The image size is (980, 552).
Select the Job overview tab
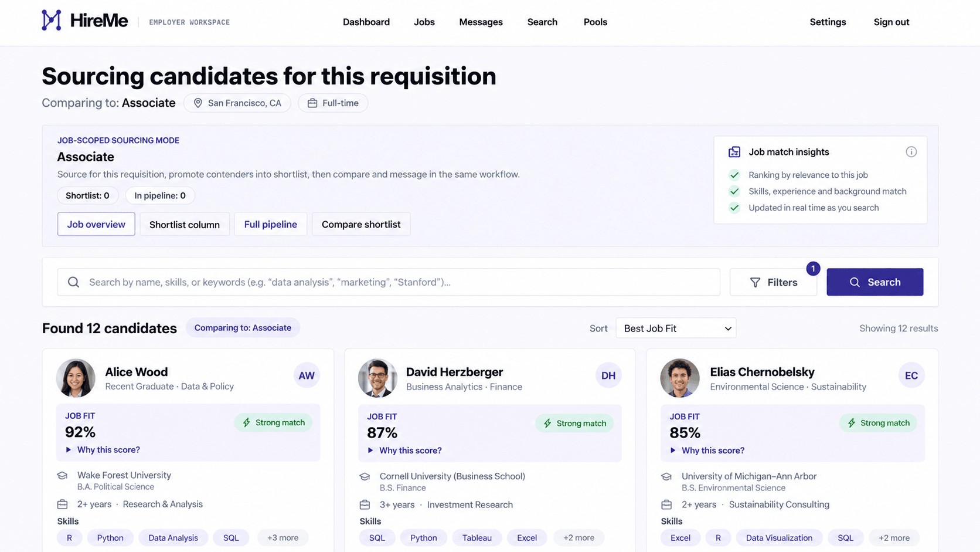[x=96, y=224]
